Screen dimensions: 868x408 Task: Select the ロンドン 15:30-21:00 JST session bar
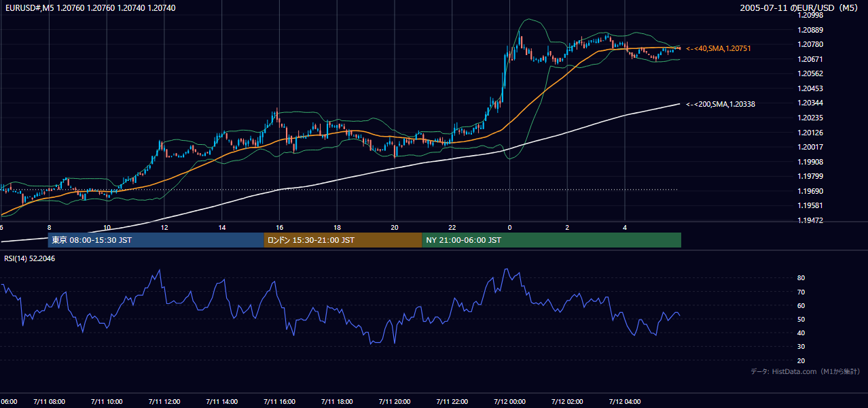[343, 240]
